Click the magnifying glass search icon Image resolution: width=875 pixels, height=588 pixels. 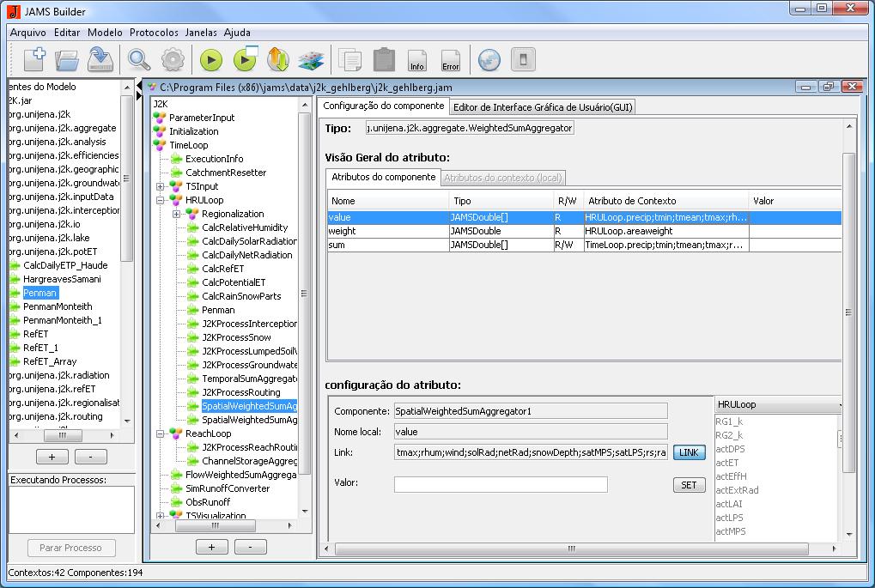tap(138, 60)
